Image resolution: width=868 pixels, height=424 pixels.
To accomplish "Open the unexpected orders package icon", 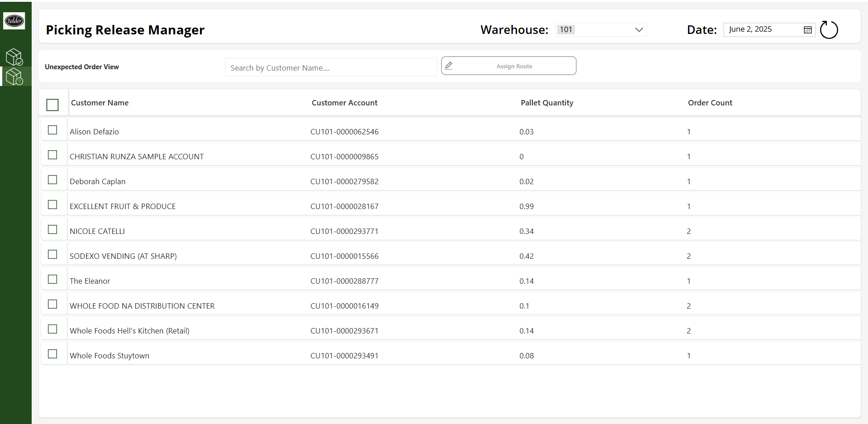I will (x=14, y=76).
